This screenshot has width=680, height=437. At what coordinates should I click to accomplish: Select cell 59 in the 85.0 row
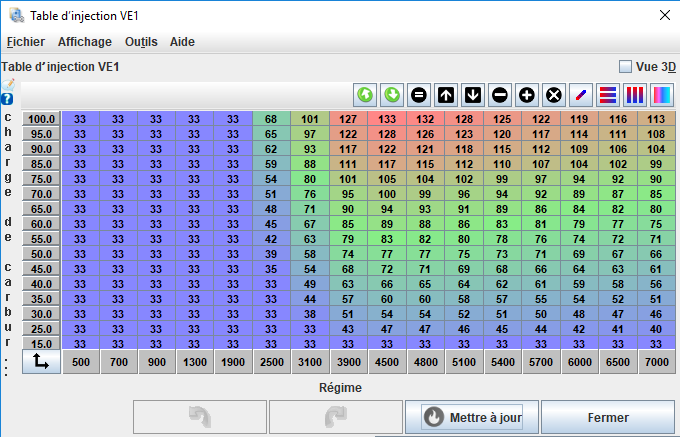tap(271, 164)
